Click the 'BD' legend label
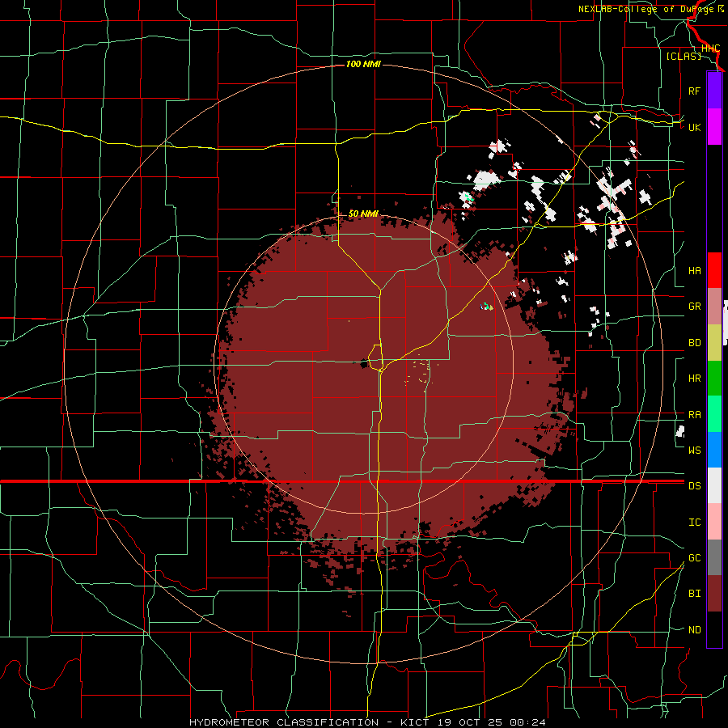This screenshot has height=728, width=728. (x=694, y=343)
